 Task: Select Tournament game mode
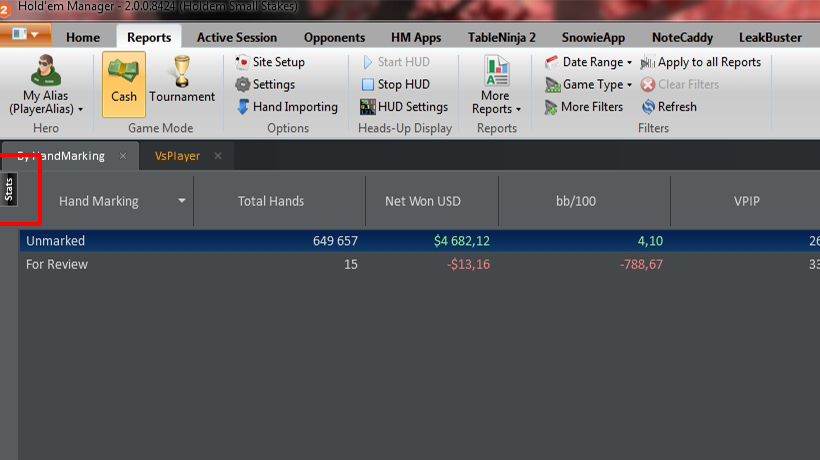point(182,79)
